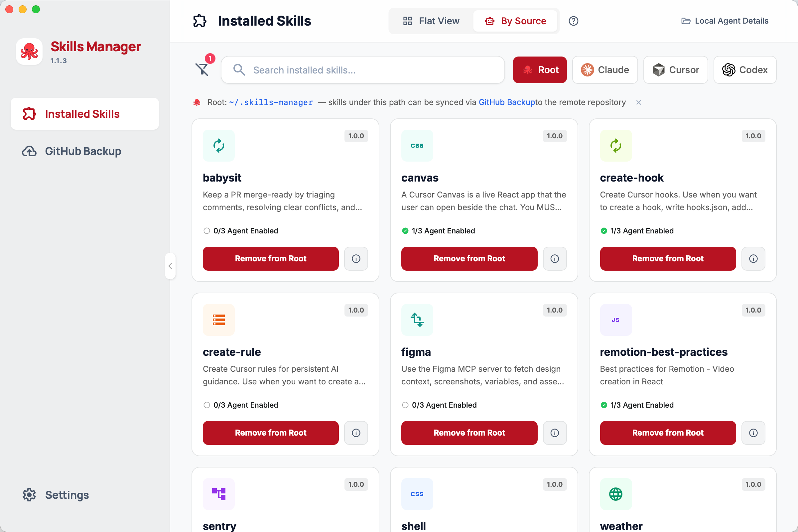Open GitHub Backup from sidebar
The image size is (798, 532).
click(x=83, y=151)
